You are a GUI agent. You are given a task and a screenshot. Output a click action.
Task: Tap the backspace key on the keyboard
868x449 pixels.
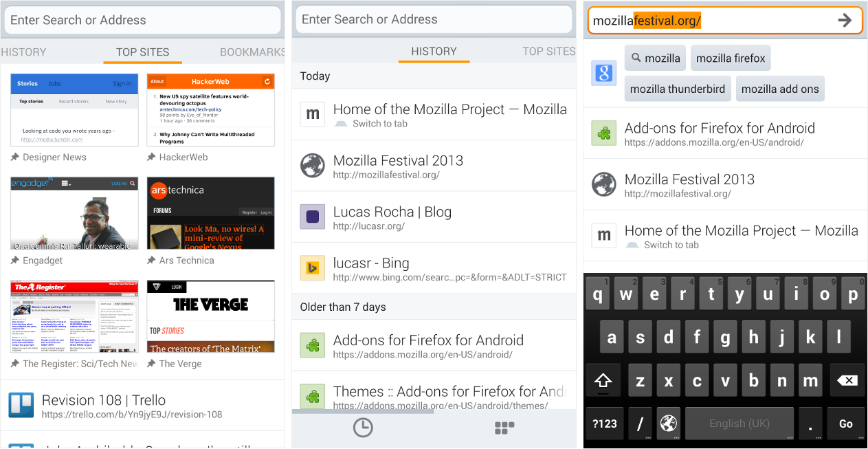[x=847, y=380]
